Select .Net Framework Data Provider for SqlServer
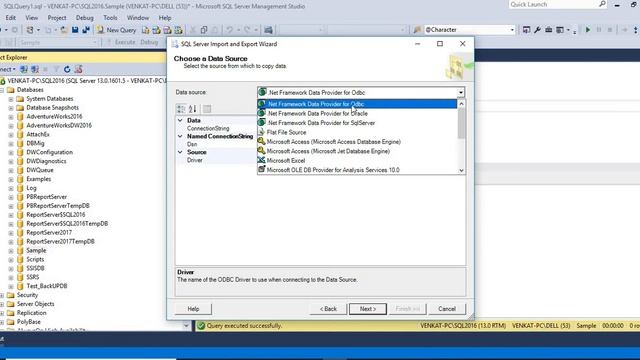The image size is (640, 360). pyautogui.click(x=357, y=123)
